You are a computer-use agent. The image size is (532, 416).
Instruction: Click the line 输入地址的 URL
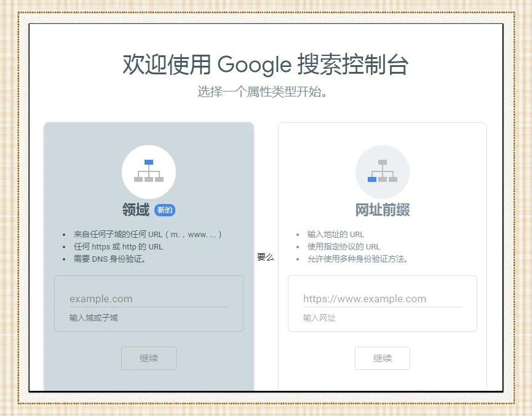[336, 234]
